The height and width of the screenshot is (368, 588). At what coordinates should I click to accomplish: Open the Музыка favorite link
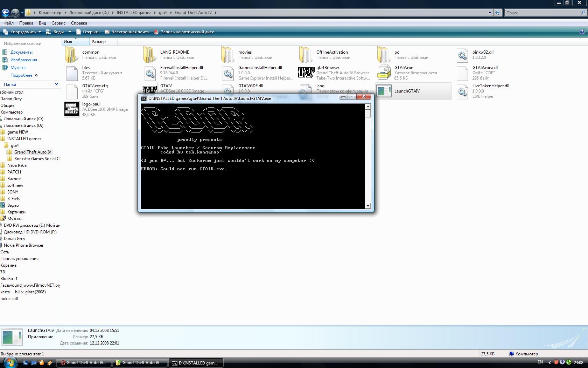pyautogui.click(x=18, y=68)
